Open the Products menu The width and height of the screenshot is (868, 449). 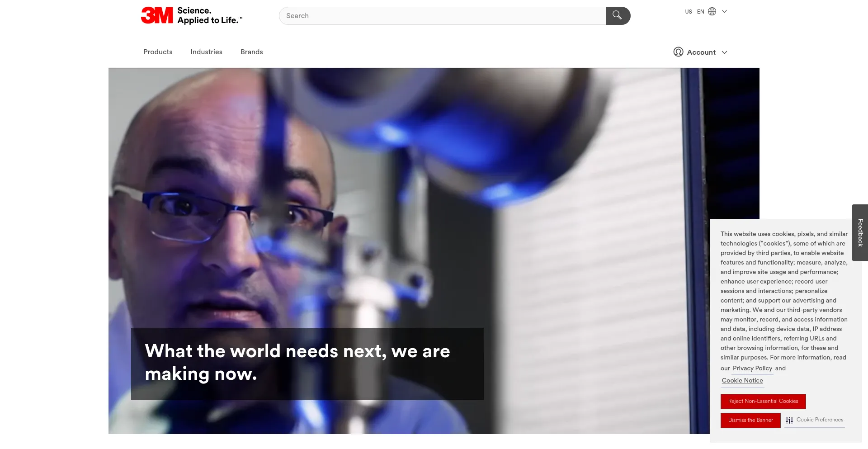(x=158, y=52)
